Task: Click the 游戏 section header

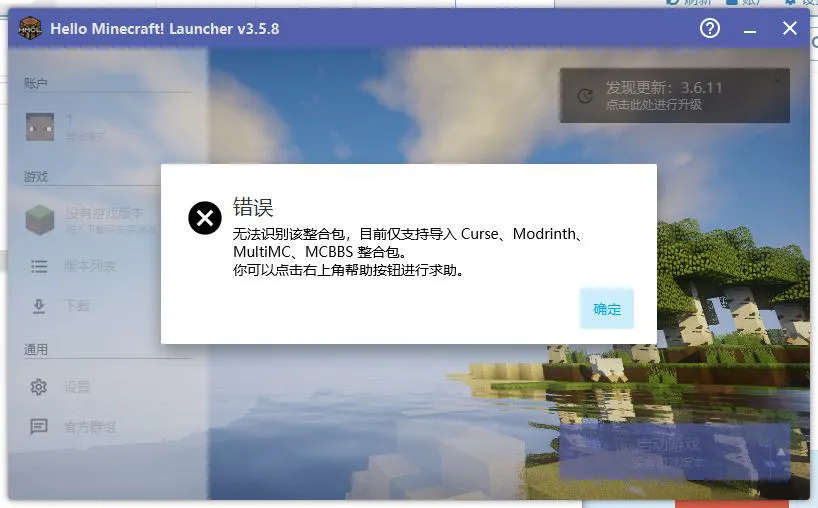Action: coord(35,177)
